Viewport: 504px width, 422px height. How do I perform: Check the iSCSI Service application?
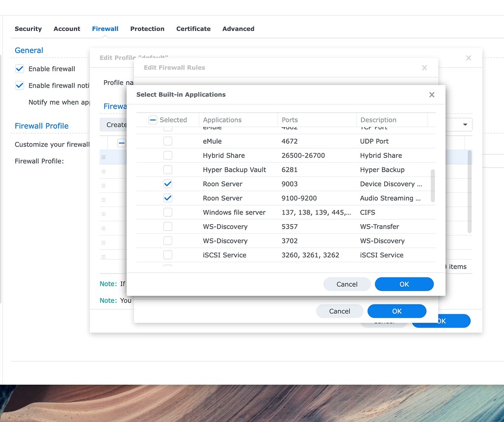click(167, 255)
